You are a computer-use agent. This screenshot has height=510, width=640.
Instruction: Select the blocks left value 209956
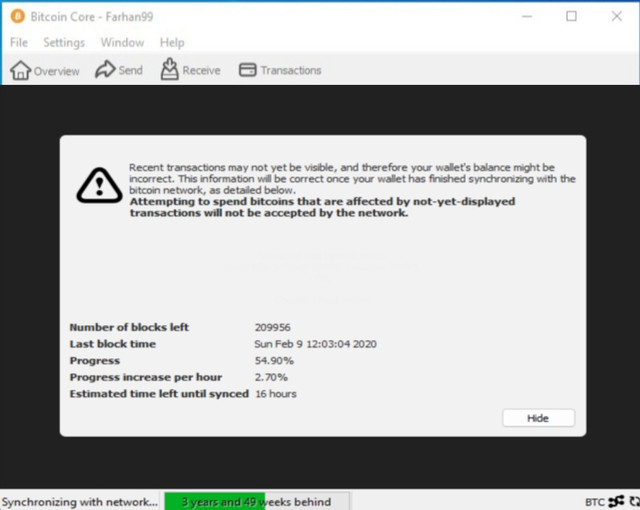click(x=273, y=327)
